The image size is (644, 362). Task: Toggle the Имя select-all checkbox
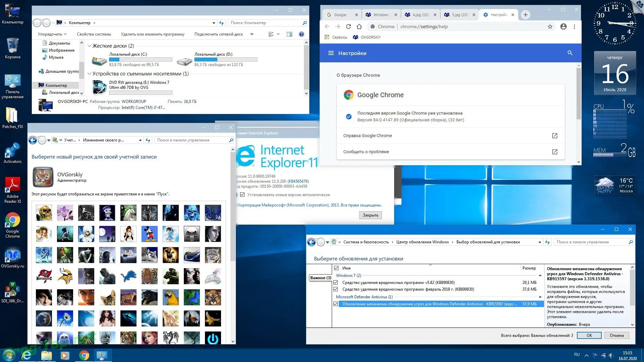pos(336,268)
